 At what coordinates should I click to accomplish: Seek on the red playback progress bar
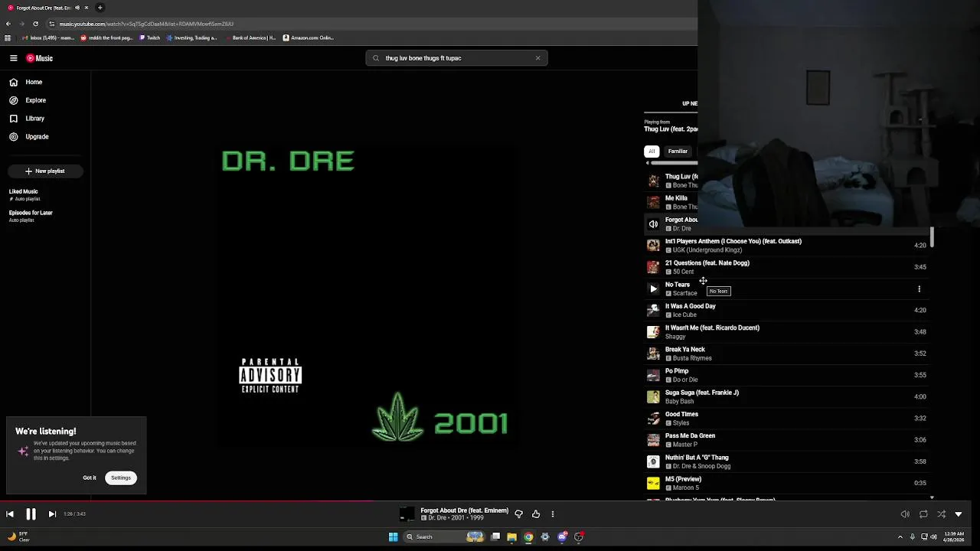point(490,502)
